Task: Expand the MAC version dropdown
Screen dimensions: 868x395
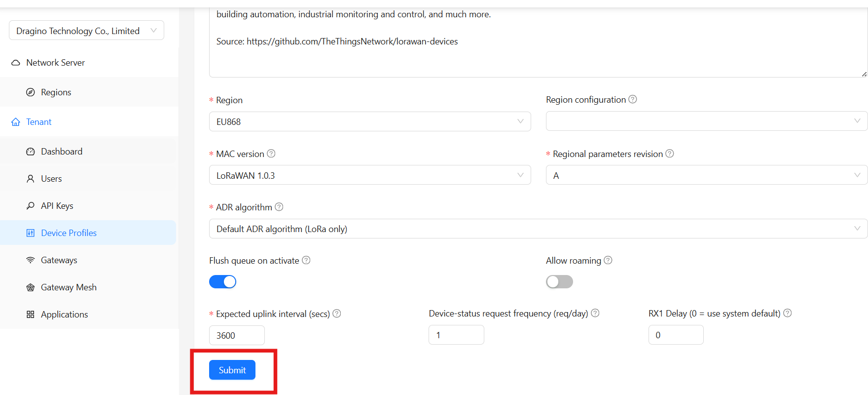Action: click(370, 175)
